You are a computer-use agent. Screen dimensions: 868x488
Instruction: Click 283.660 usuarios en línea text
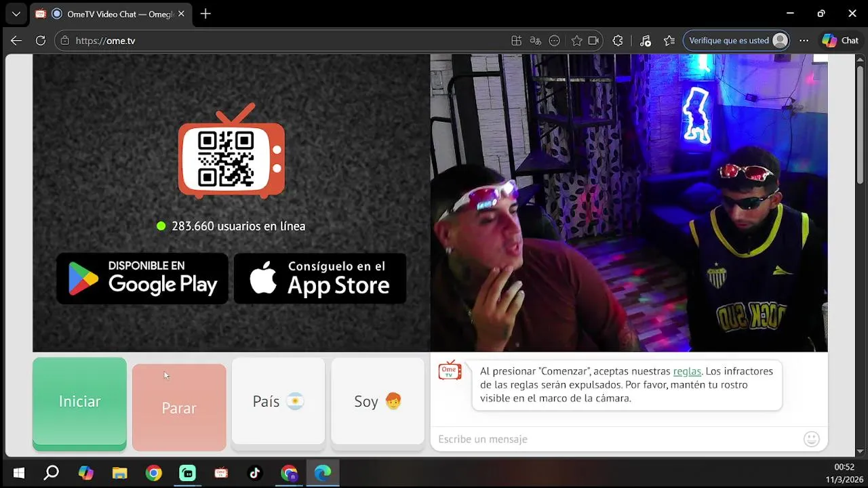point(238,226)
